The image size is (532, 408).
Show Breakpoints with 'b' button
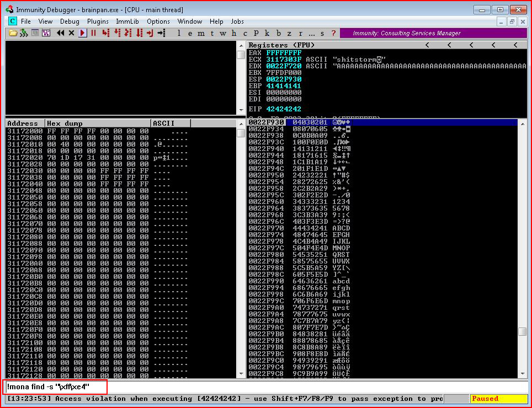pyautogui.click(x=279, y=33)
